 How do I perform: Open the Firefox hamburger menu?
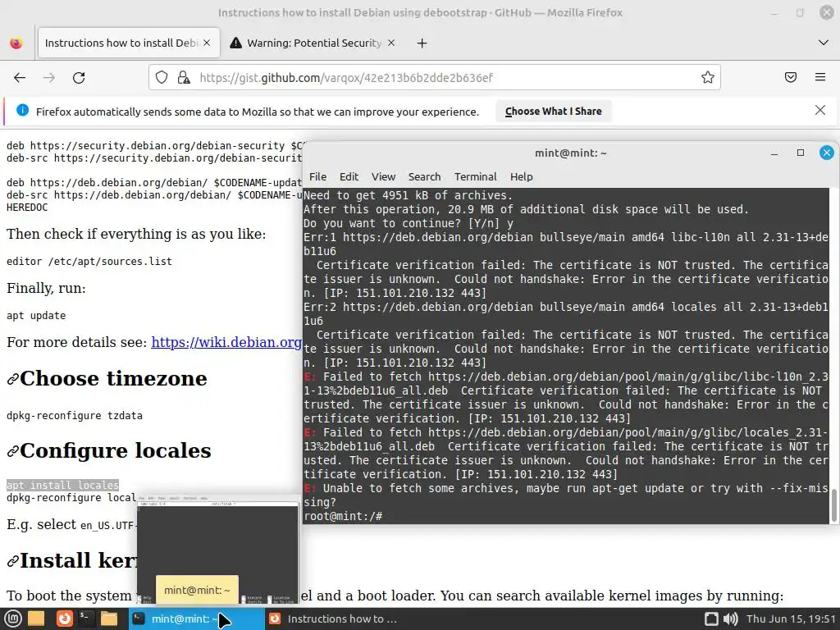click(x=820, y=77)
